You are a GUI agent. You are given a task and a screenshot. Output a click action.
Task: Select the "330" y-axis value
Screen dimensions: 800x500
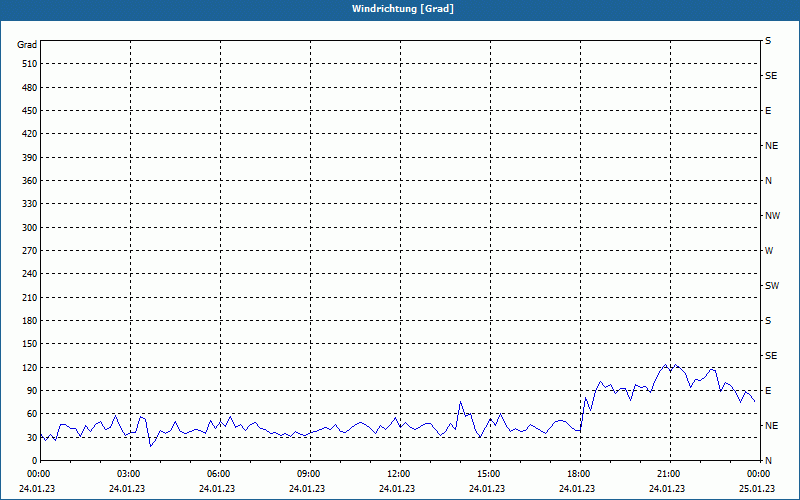(x=30, y=204)
